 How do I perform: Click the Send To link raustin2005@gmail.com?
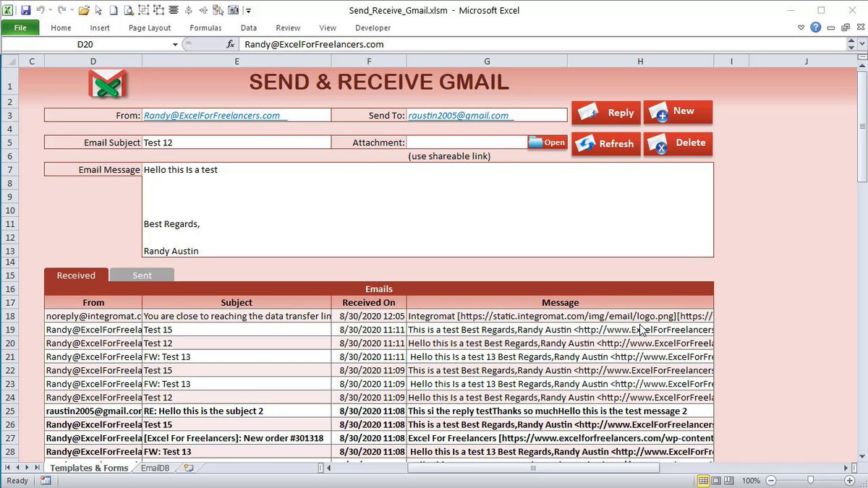click(x=459, y=115)
